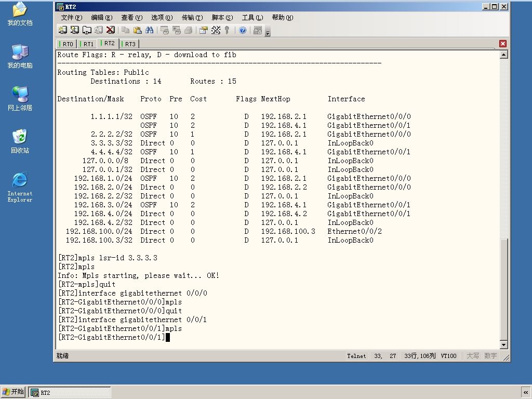
Task: Click the 192.168.100.0/24 route destination
Action: click(99, 231)
